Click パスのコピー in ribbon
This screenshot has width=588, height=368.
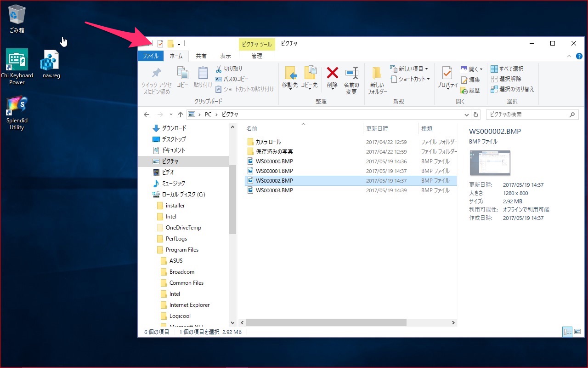click(x=232, y=79)
